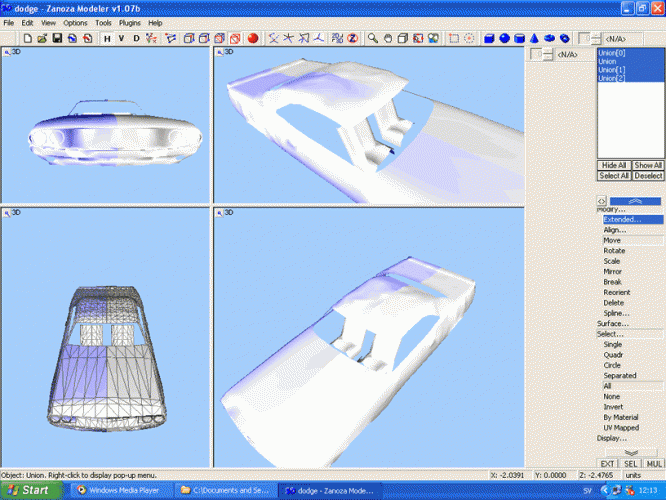The height and width of the screenshot is (500, 666).
Task: Expand the Display... command group
Action: (612, 438)
